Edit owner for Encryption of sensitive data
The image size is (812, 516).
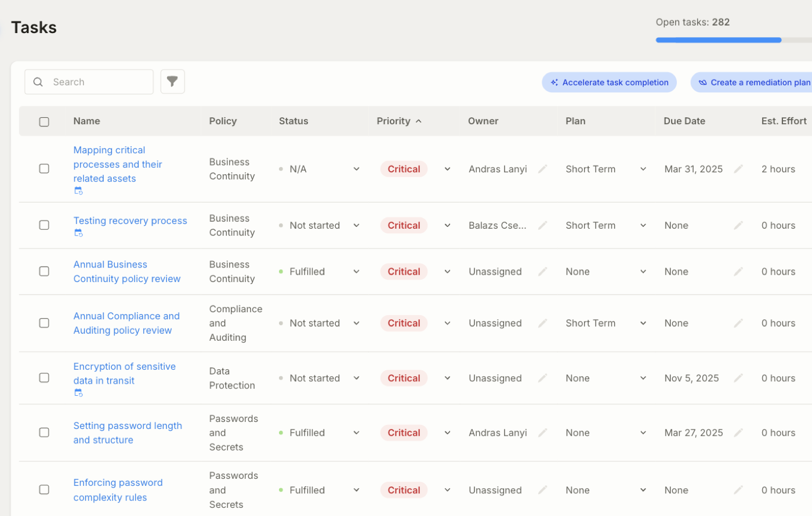(542, 378)
